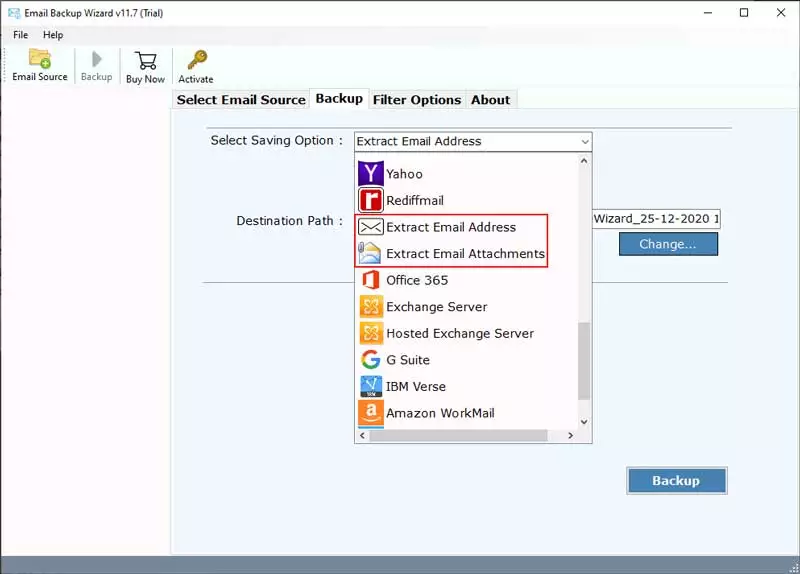Choose the Office 365 logo icon
Viewport: 800px width, 574px height.
[370, 280]
